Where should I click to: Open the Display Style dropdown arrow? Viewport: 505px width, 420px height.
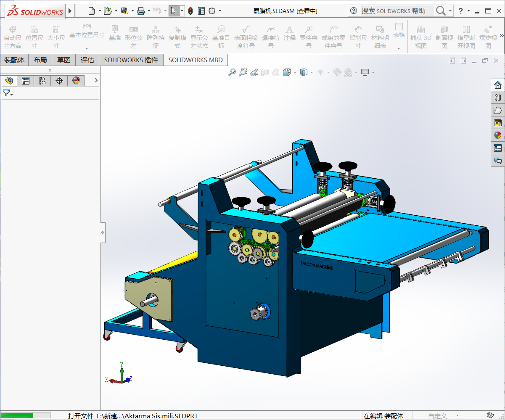(312, 72)
